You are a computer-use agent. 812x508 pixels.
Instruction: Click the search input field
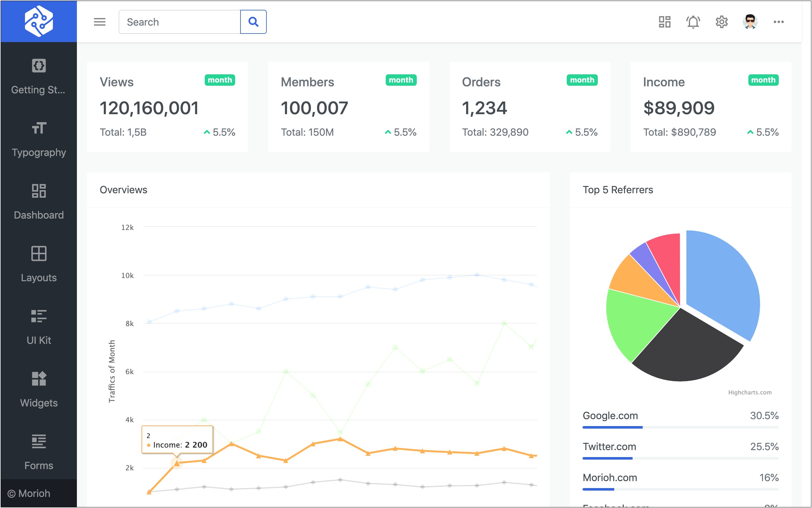pos(179,22)
